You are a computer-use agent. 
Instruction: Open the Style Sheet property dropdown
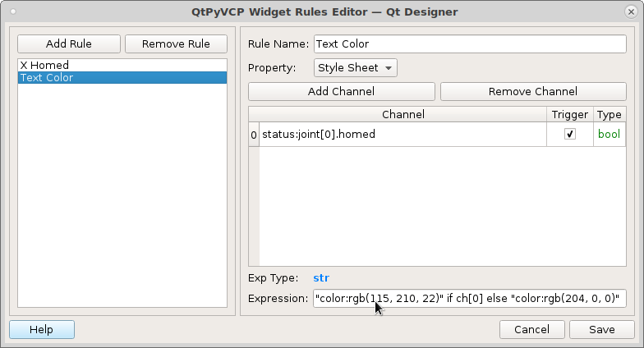coord(355,67)
